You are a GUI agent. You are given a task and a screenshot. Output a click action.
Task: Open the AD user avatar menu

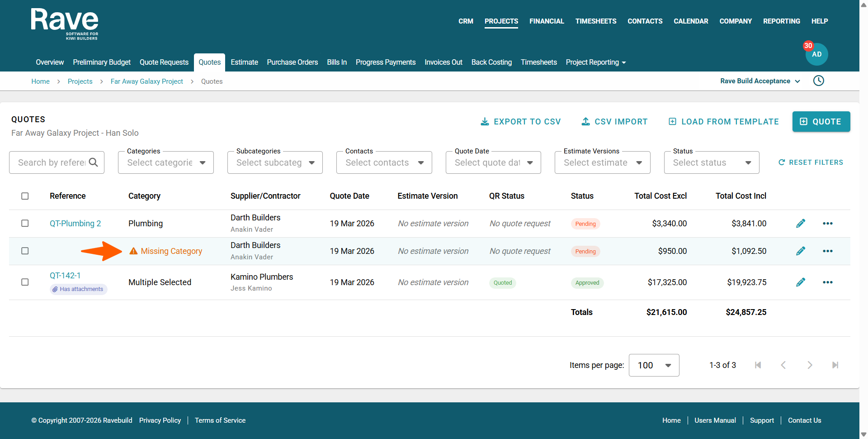tap(816, 54)
